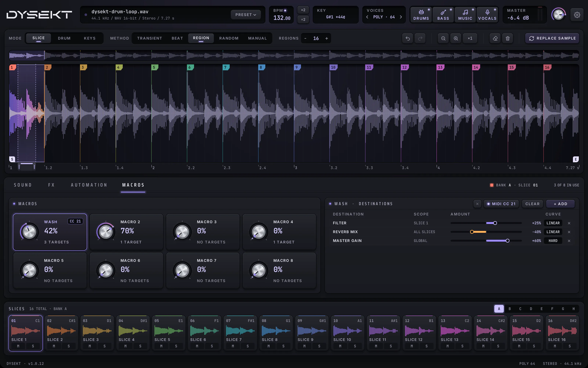The width and height of the screenshot is (588, 368).
Task: Click the trash delete icon
Action: (x=508, y=38)
